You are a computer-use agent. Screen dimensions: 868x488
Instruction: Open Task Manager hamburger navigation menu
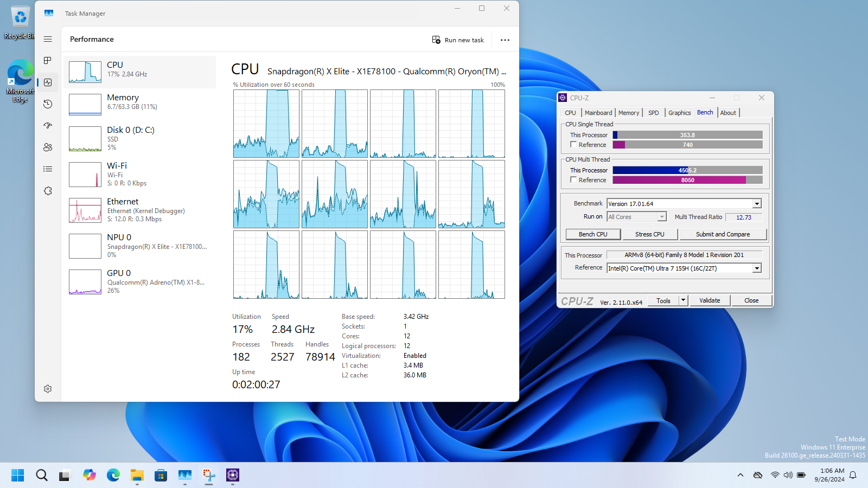48,39
